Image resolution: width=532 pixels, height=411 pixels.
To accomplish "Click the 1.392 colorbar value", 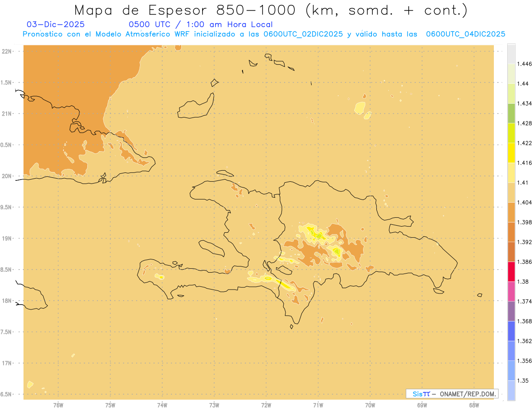I will 524,242.
